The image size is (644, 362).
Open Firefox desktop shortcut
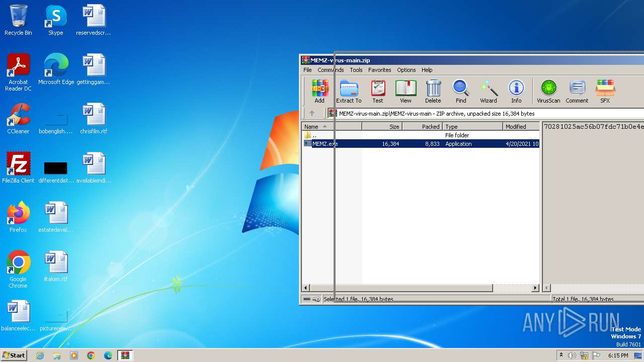pos(18,217)
